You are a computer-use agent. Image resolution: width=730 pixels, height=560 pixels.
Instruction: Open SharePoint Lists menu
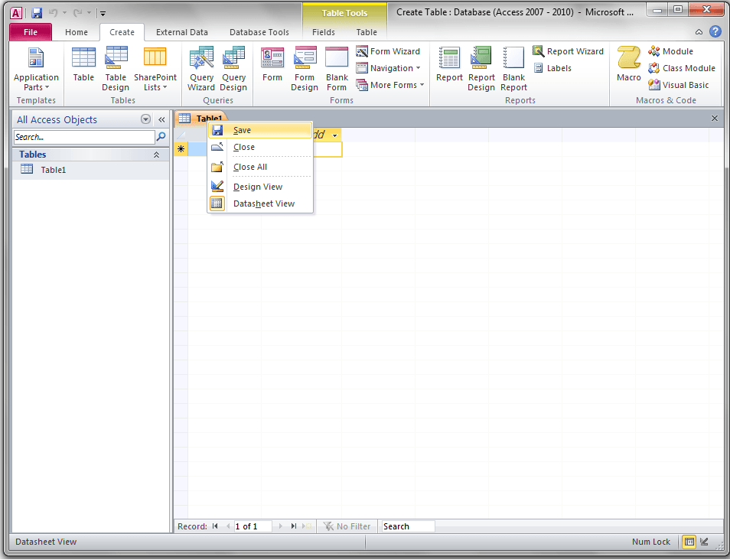(x=155, y=70)
